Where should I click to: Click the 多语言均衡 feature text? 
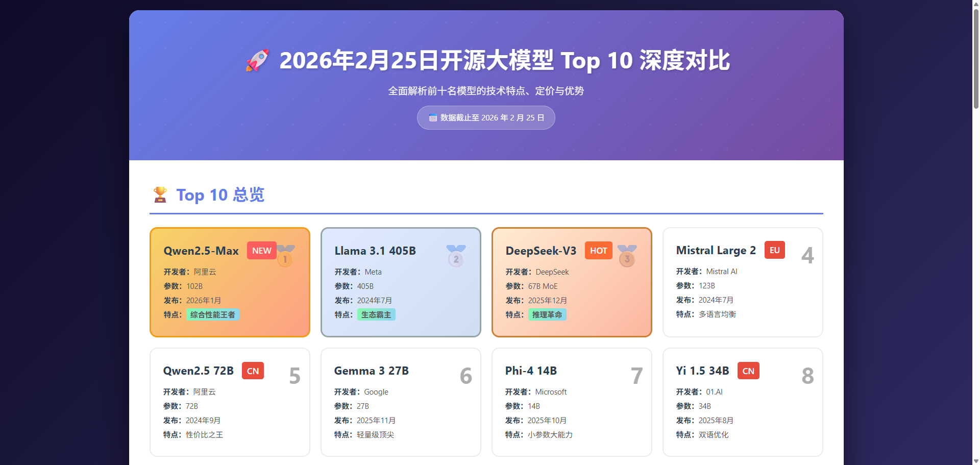click(x=717, y=314)
